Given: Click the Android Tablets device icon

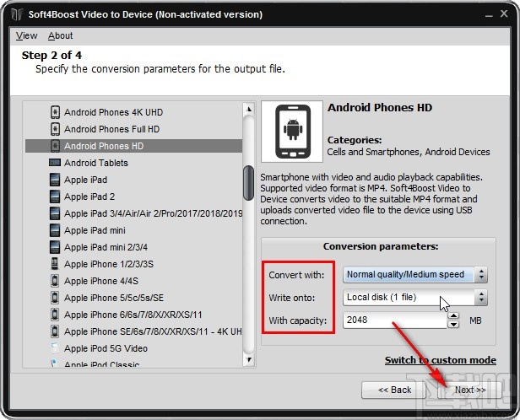Looking at the screenshot, I should [x=55, y=163].
